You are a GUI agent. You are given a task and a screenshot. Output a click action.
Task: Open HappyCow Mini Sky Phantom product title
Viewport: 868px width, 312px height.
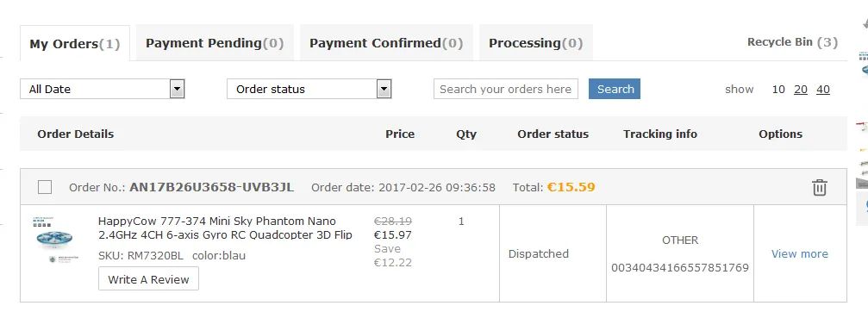(225, 228)
